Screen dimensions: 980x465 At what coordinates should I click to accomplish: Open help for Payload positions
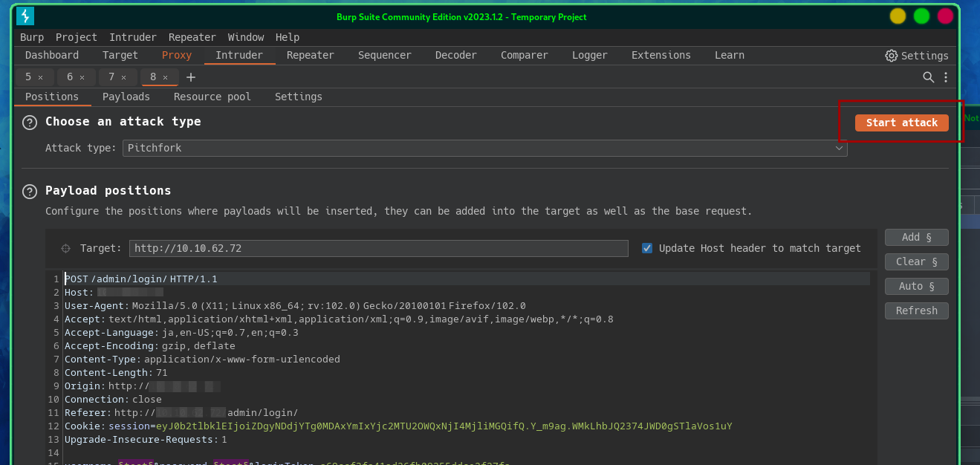pos(30,192)
